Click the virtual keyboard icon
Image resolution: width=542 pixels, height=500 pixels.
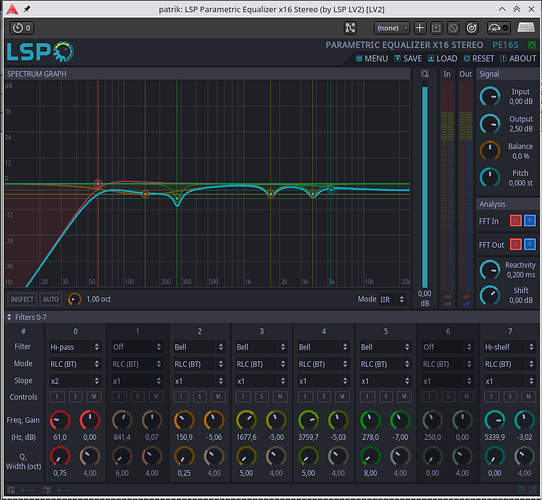[x=526, y=27]
